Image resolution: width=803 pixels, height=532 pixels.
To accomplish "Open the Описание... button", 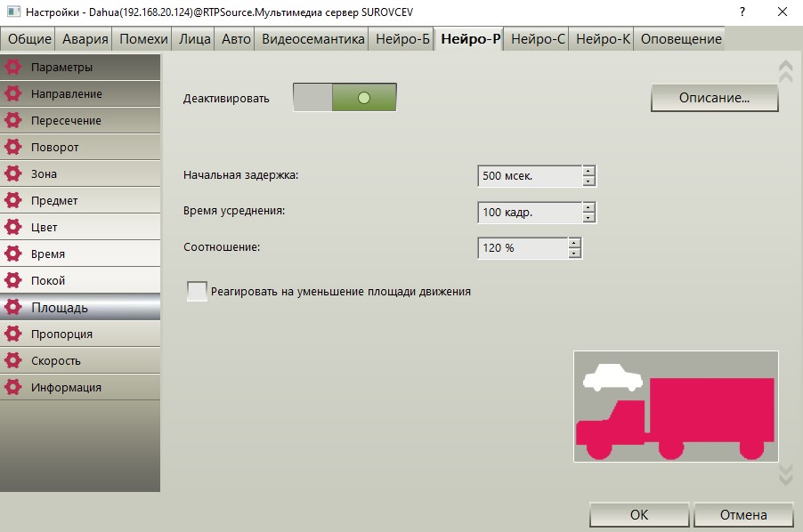I will pos(714,98).
